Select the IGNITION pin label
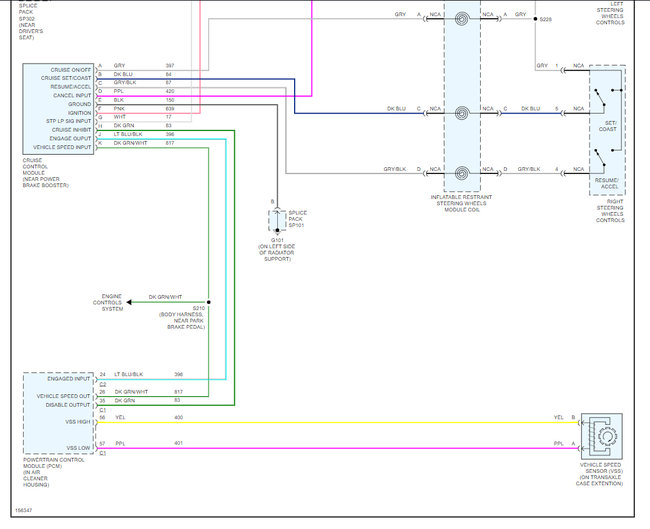This screenshot has height=529, width=650. pyautogui.click(x=79, y=113)
